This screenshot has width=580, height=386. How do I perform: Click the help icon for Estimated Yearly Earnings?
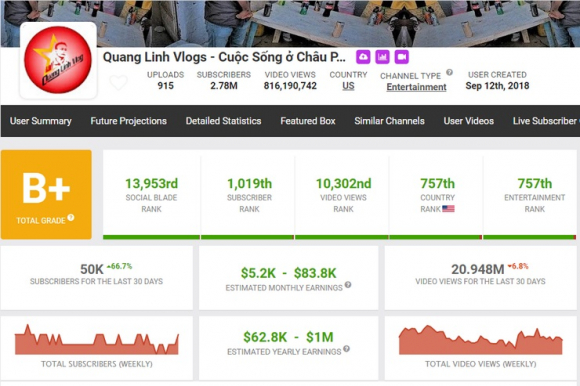click(x=346, y=348)
